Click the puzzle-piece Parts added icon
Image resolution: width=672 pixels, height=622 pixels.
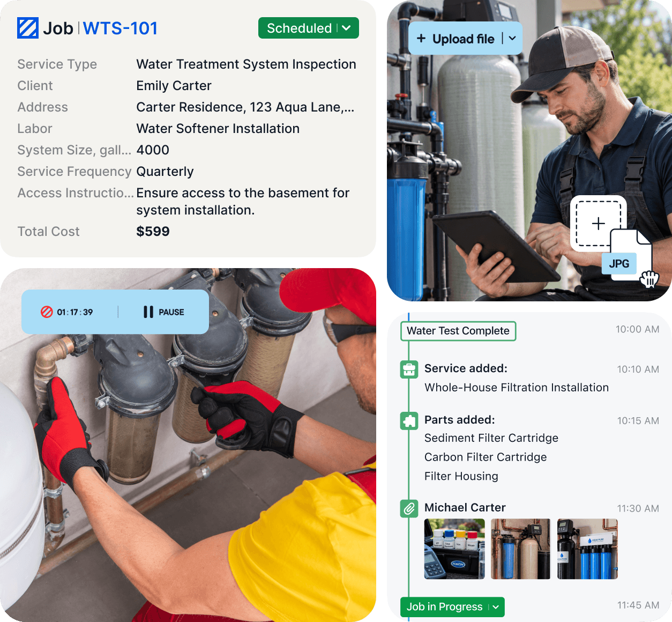[409, 420]
